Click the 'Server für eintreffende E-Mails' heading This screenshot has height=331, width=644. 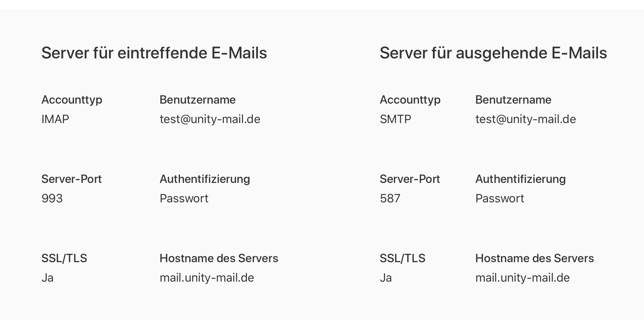154,53
